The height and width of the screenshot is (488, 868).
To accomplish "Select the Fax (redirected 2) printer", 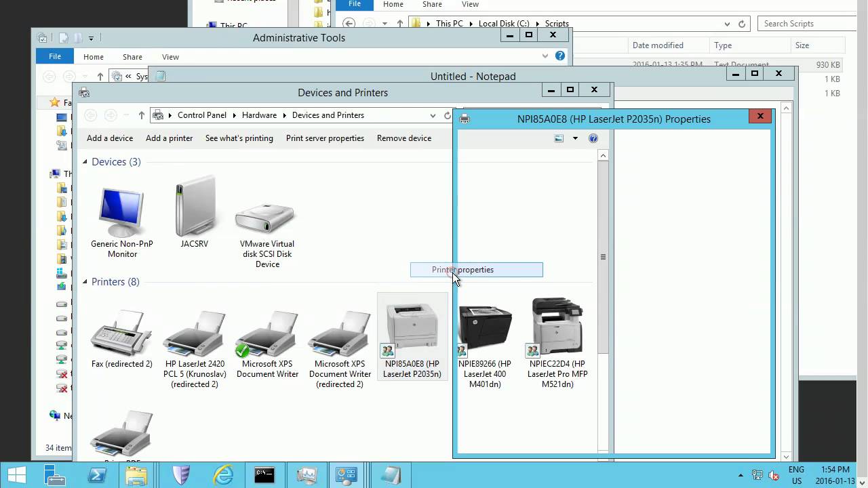I will point(122,339).
